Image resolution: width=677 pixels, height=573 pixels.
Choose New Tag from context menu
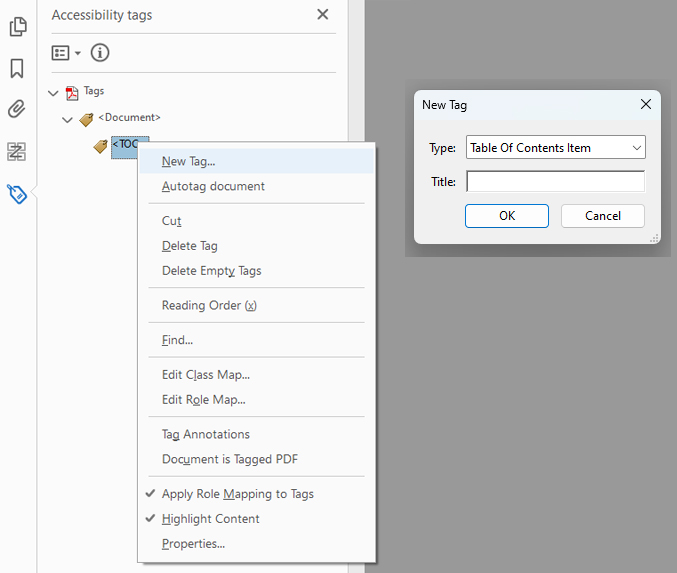pos(188,161)
